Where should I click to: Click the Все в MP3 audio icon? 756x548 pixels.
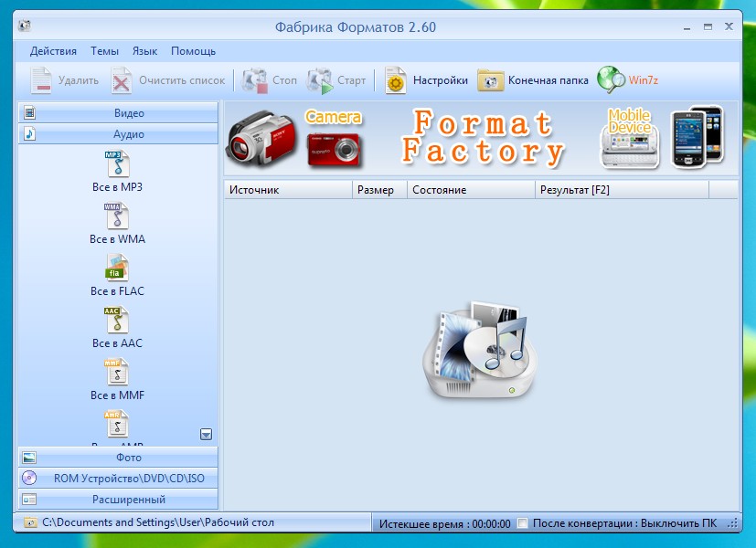117,165
